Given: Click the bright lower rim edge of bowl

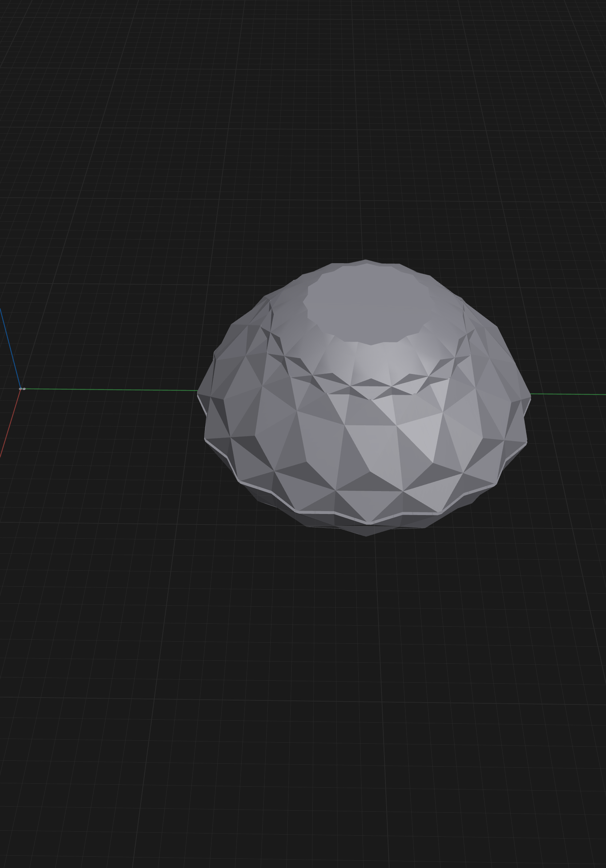Looking at the screenshot, I should click(x=368, y=522).
